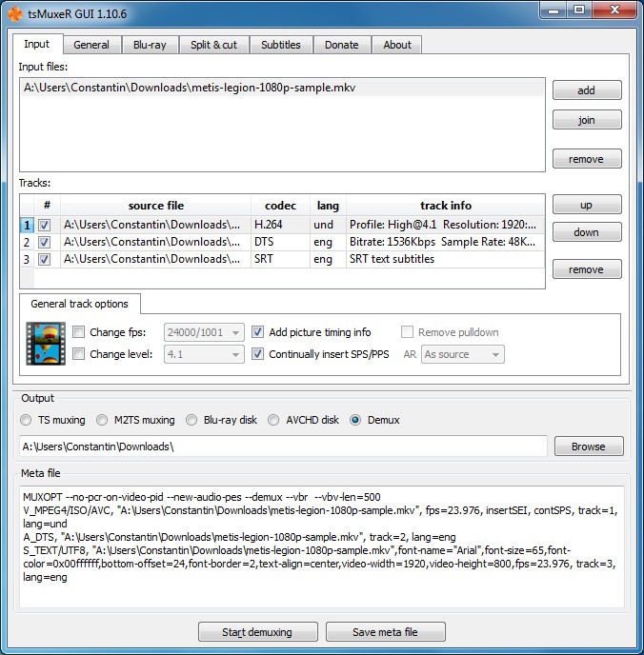Screen dimensions: 644x655
Task: Open the 4.1 level dropdown
Action: pyautogui.click(x=204, y=354)
